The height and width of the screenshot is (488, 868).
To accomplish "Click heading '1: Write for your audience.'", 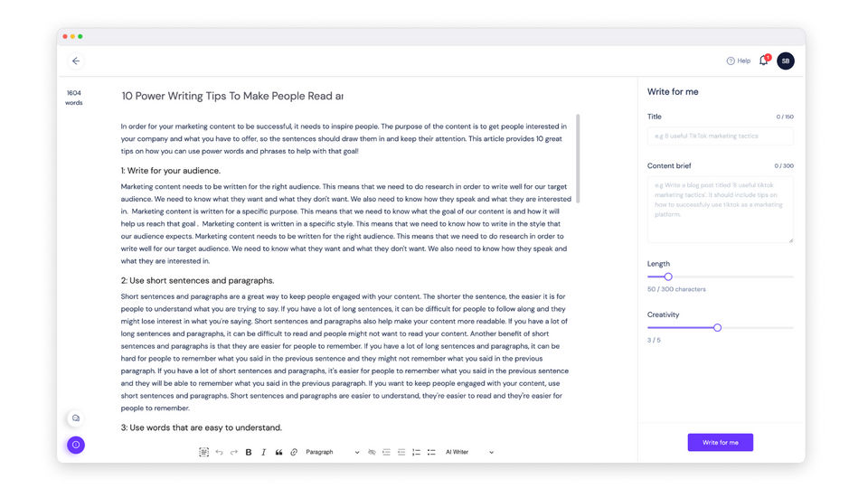I will tap(171, 171).
